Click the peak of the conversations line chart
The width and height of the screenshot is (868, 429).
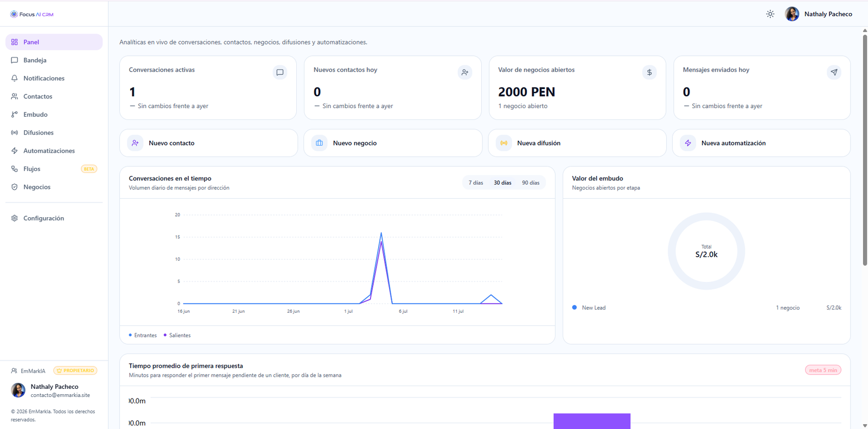pyautogui.click(x=381, y=233)
